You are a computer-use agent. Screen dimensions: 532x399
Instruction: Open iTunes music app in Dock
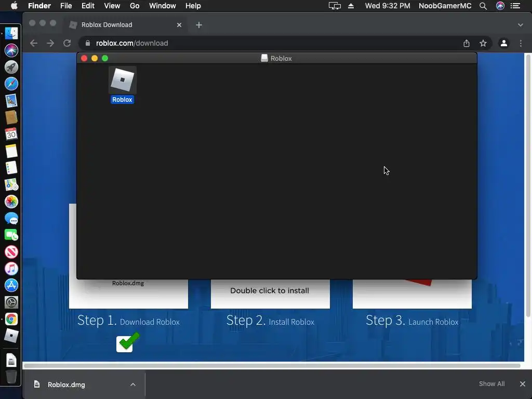11,269
